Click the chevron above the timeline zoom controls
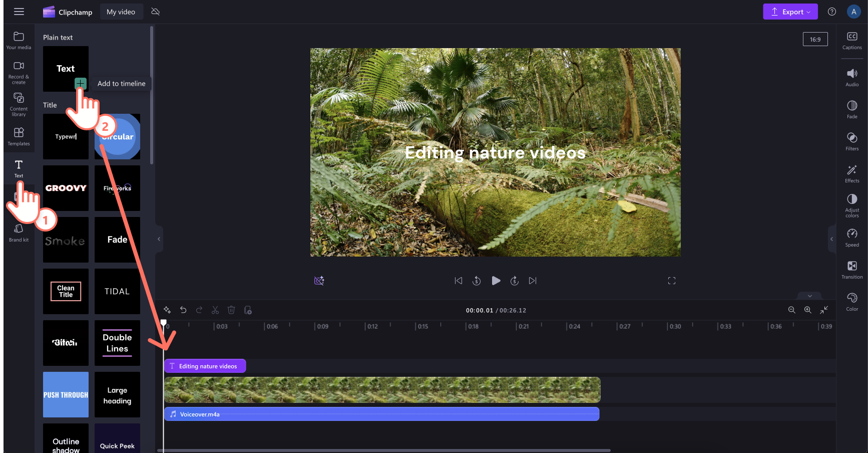The height and width of the screenshot is (453, 868). [x=809, y=296]
